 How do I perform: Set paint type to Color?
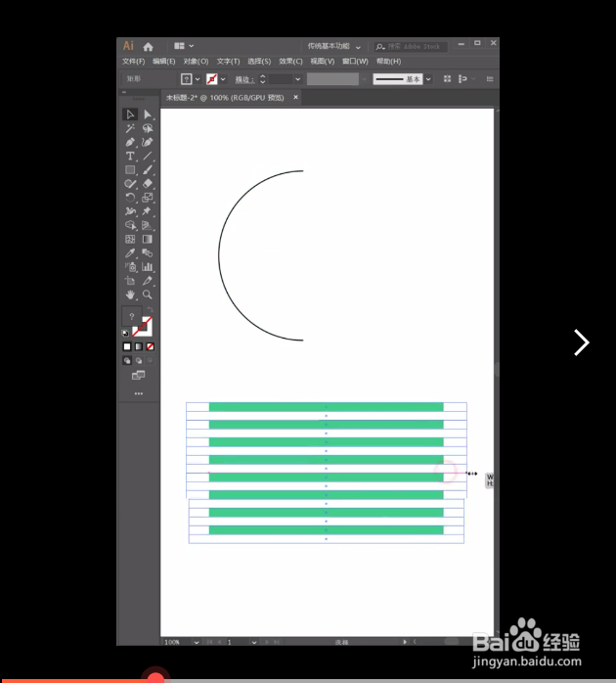(127, 346)
